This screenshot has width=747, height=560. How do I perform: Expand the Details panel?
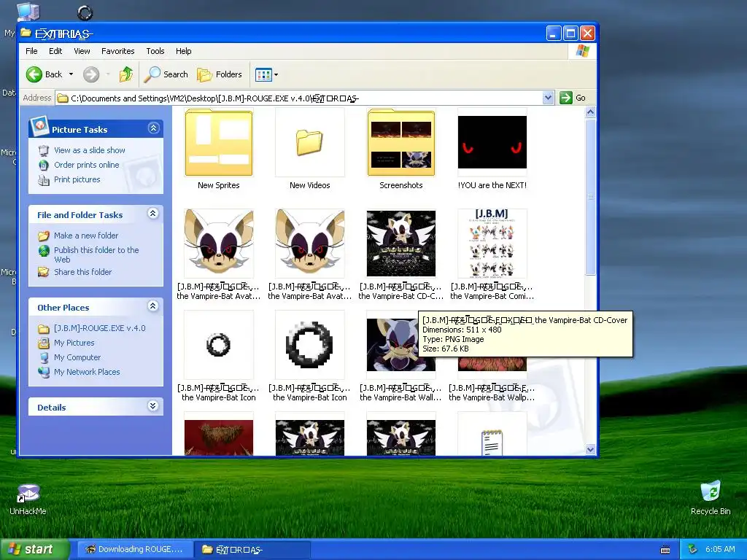click(x=153, y=405)
